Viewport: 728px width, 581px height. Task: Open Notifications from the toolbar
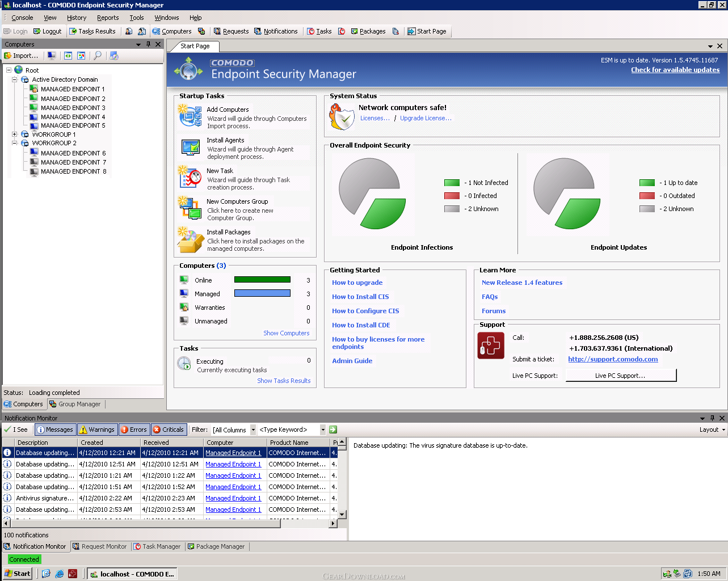276,31
